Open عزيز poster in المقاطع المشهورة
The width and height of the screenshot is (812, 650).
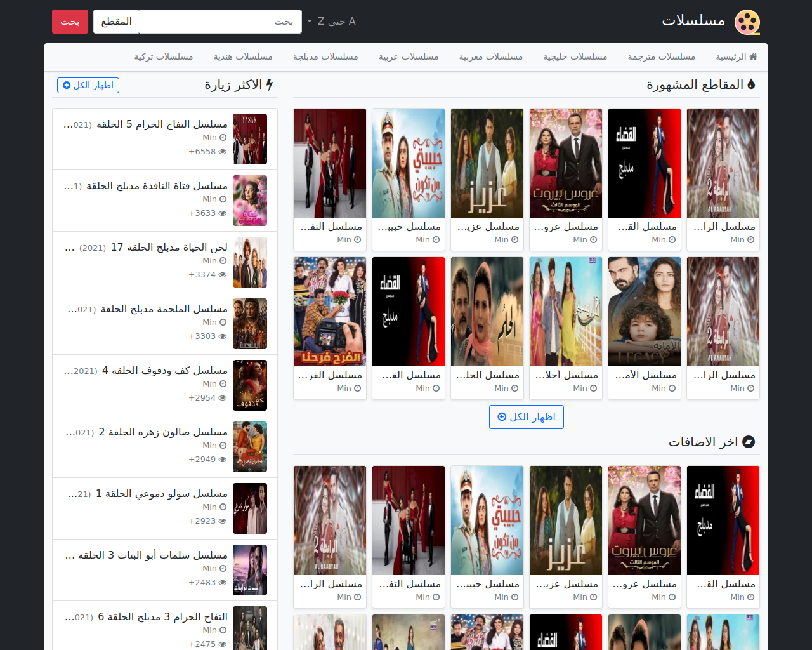coord(487,163)
